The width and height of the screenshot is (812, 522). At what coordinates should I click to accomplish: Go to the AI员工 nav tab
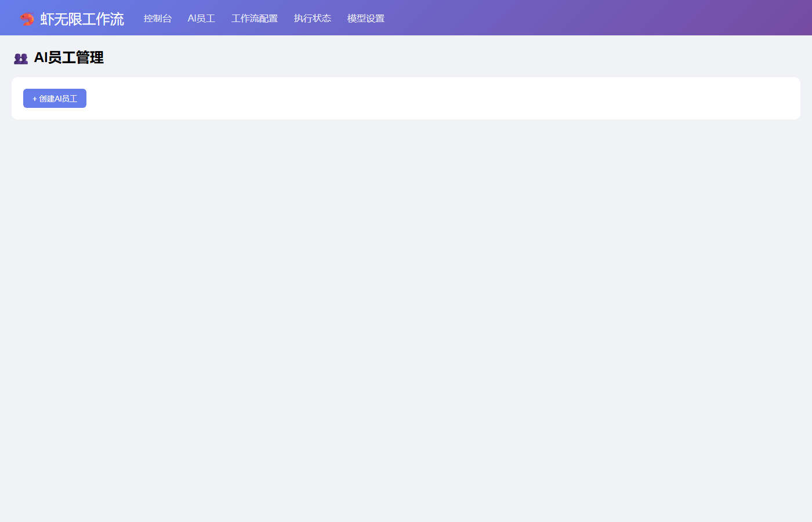[201, 19]
